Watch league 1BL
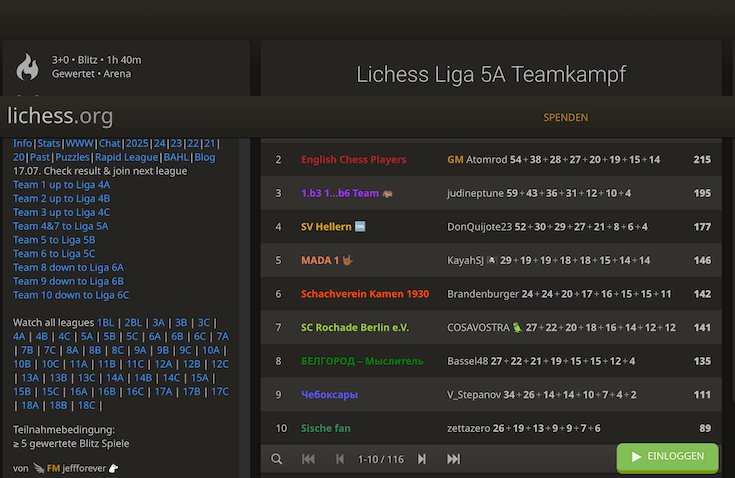The height and width of the screenshot is (478, 735). 105,323
